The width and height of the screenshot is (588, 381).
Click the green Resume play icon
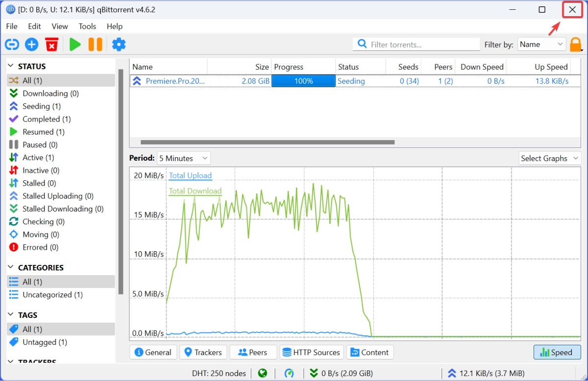click(75, 45)
